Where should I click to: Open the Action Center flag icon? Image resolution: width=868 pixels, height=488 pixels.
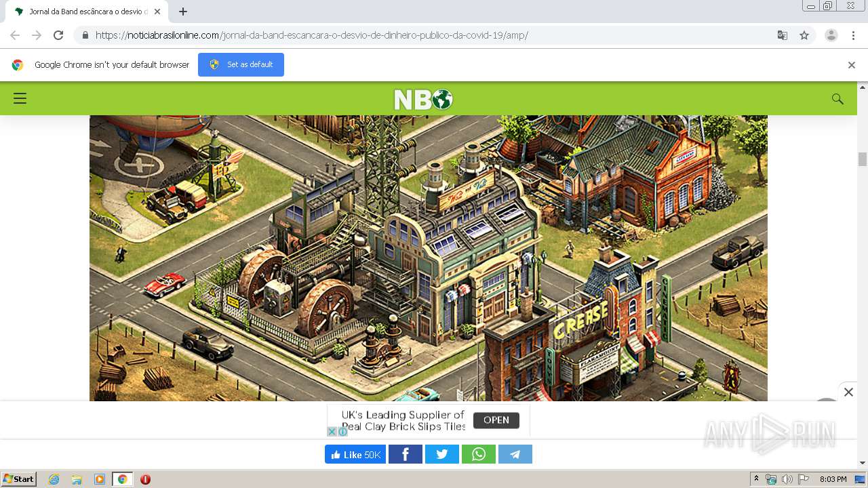tap(804, 479)
